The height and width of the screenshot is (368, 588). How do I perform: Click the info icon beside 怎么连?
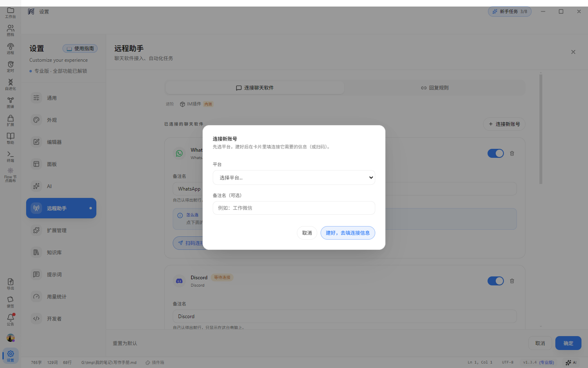(180, 215)
